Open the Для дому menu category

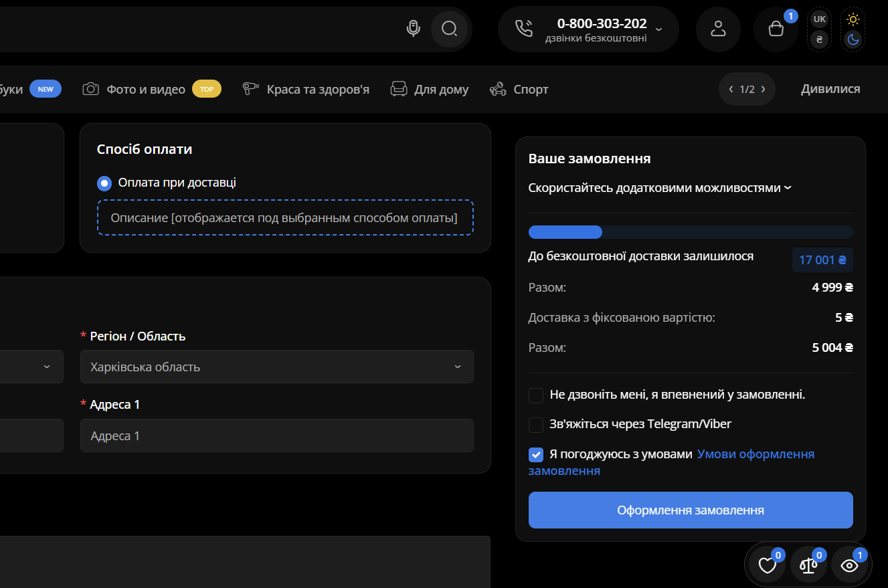[x=440, y=89]
